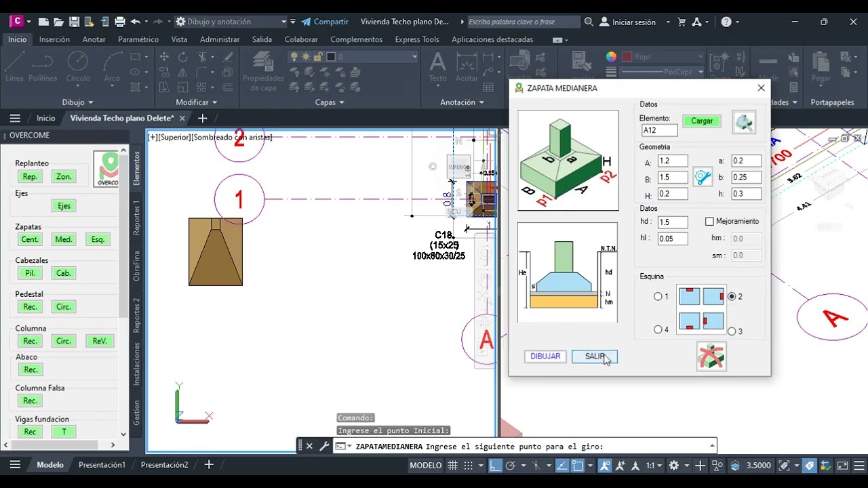Click the search magnifier icon in title bar

589,22
